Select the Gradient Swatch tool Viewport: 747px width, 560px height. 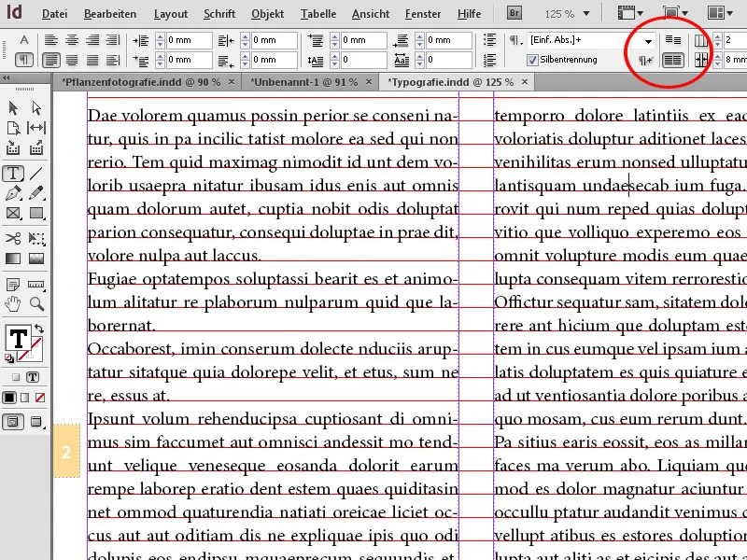tap(13, 259)
